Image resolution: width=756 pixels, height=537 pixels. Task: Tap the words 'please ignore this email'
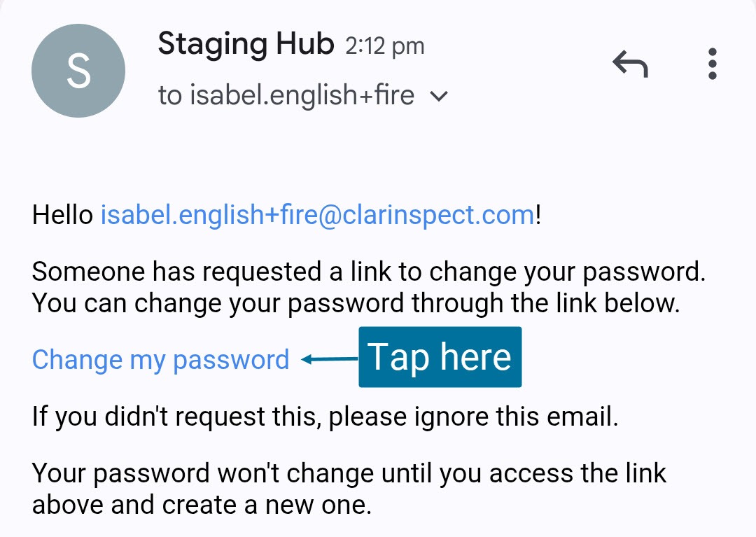pyautogui.click(x=474, y=417)
